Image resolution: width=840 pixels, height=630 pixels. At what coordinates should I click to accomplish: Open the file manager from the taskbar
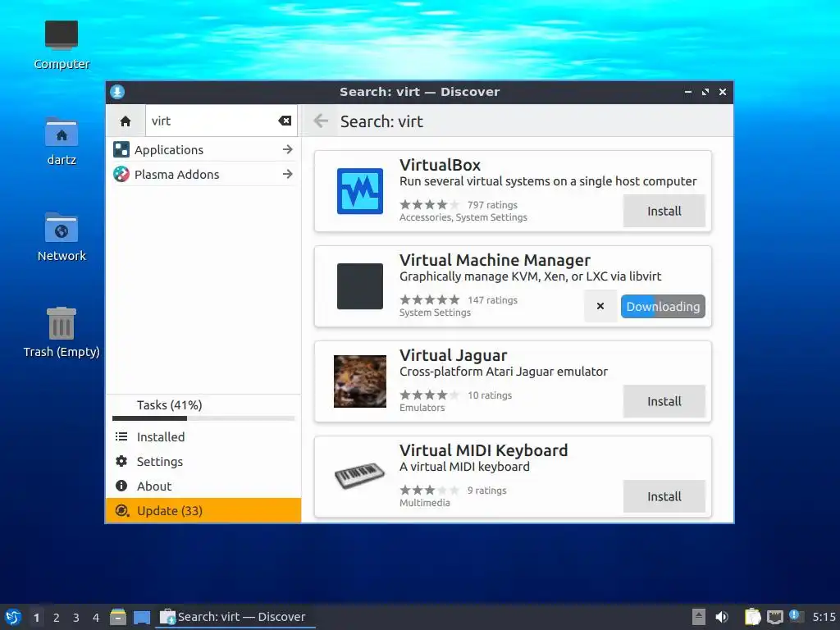pyautogui.click(x=118, y=617)
